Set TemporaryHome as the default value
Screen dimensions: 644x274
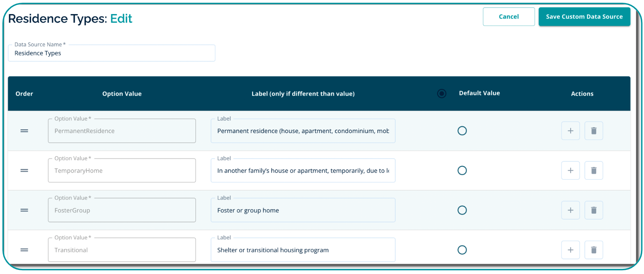(x=462, y=170)
